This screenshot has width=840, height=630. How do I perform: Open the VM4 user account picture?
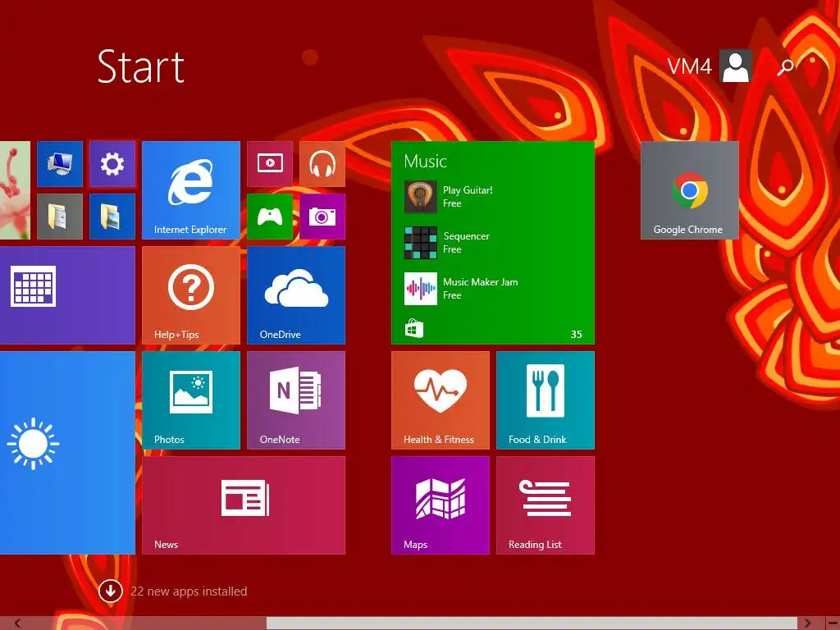(736, 66)
